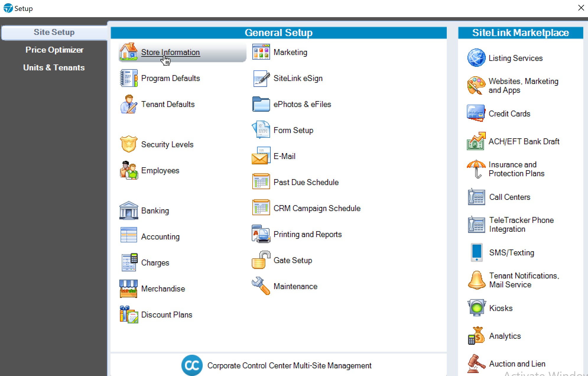Select the Past Due Schedule calendar icon
The image size is (588, 376).
[261, 181]
